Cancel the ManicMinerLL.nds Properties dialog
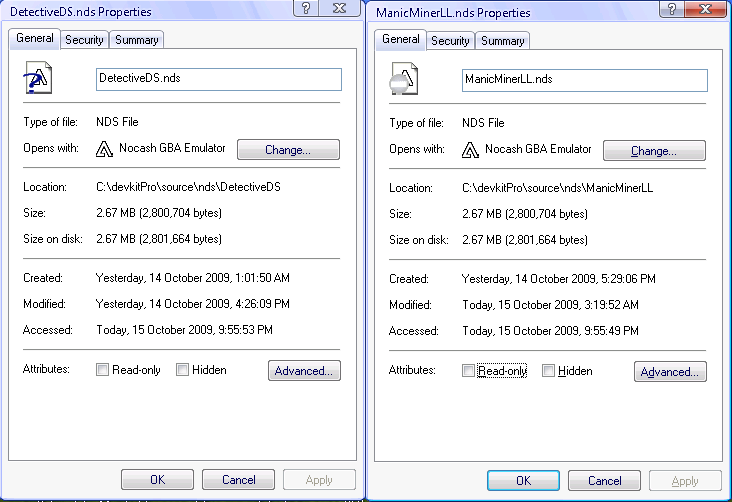 [604, 480]
